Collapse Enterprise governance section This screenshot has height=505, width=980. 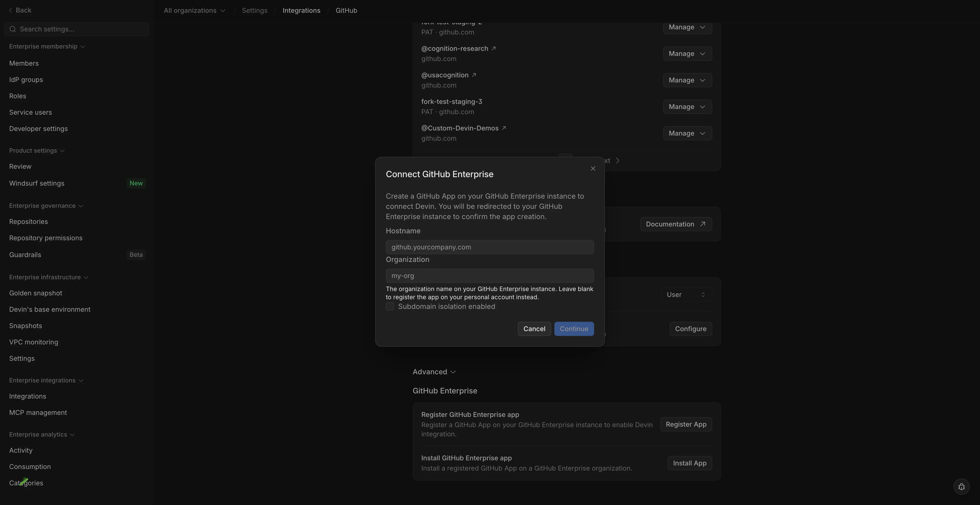pos(46,206)
